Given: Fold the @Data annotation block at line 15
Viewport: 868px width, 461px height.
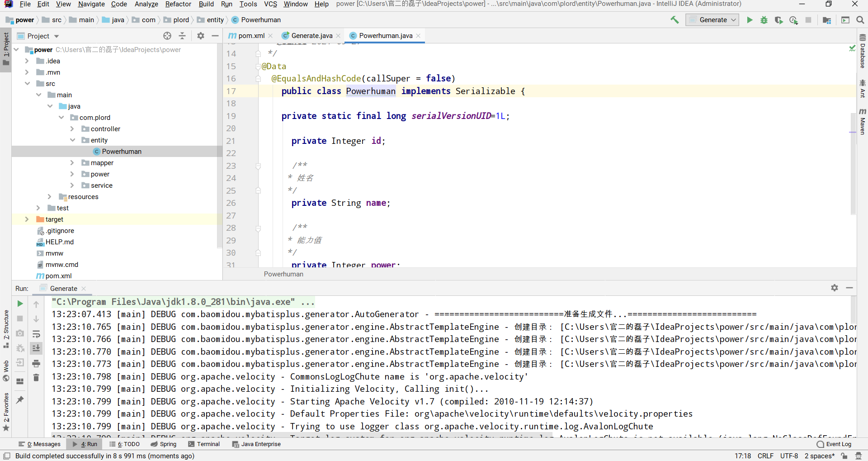Looking at the screenshot, I should 258,67.
